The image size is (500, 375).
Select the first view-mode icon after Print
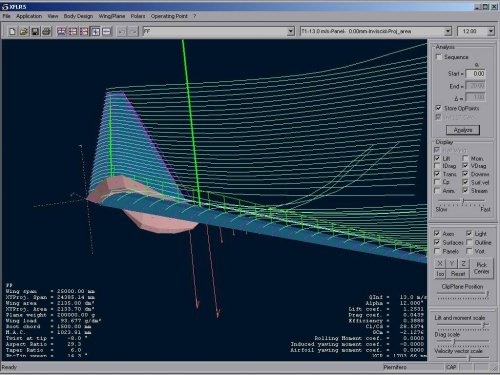click(62, 31)
